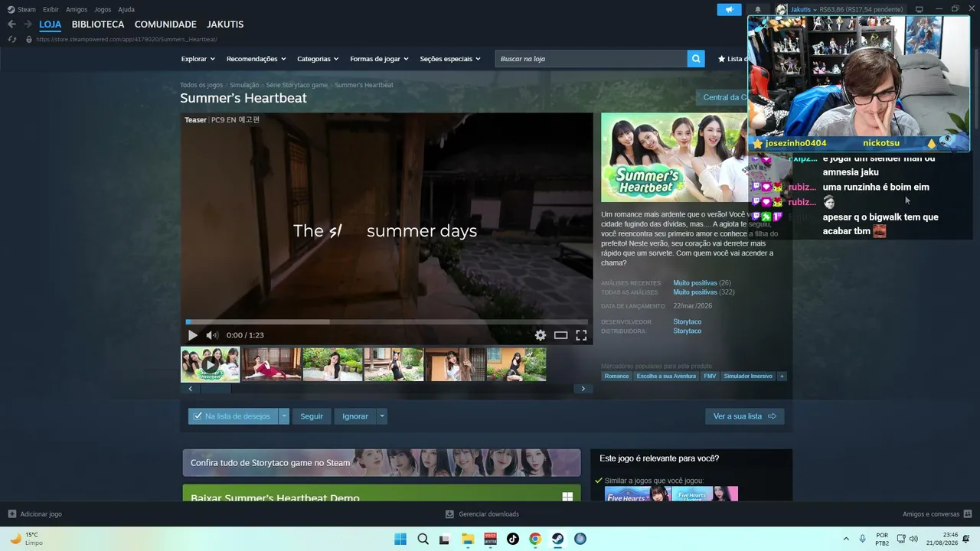Open the wishlist options dropdown arrow
This screenshot has height=551, width=980.
point(284,416)
